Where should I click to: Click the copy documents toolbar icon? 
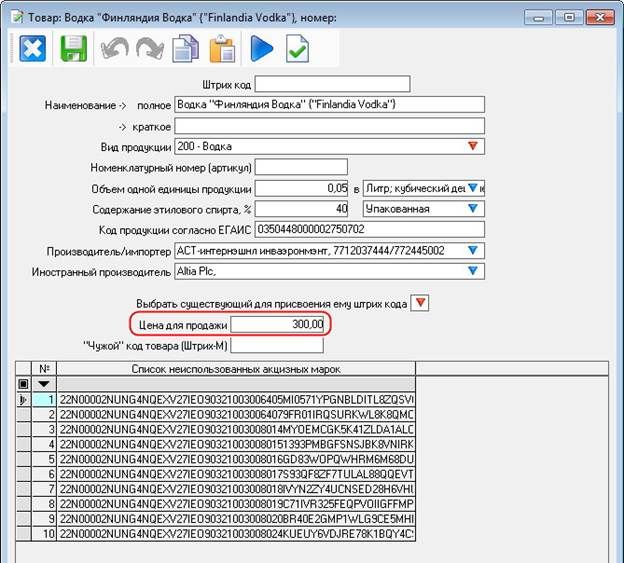pyautogui.click(x=185, y=49)
